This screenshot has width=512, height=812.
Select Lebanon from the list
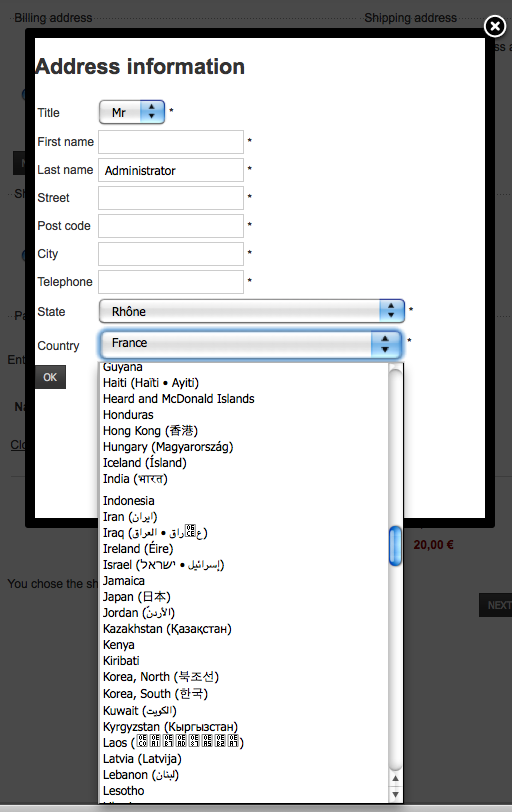pyautogui.click(x=243, y=775)
